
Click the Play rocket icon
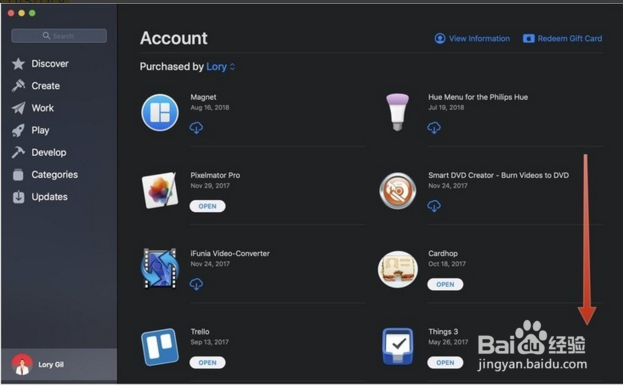pyautogui.click(x=18, y=130)
